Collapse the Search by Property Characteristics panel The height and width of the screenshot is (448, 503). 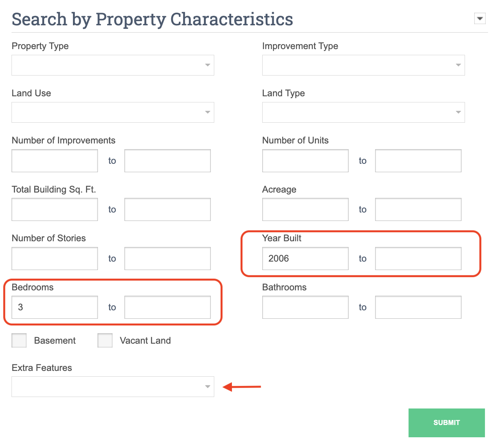pyautogui.click(x=480, y=18)
